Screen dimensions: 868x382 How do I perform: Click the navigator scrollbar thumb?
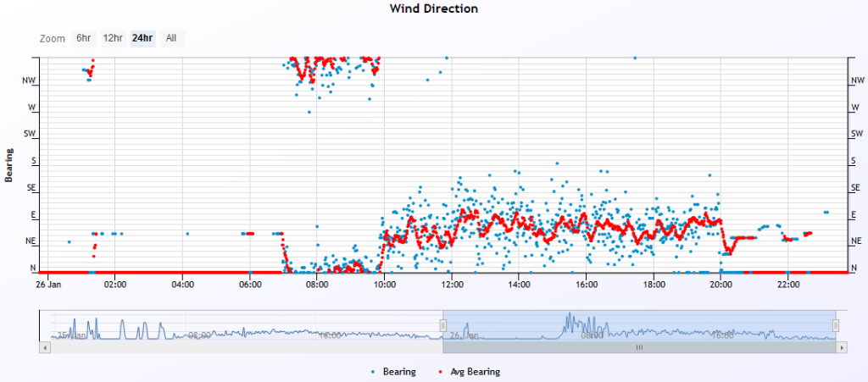(x=639, y=348)
